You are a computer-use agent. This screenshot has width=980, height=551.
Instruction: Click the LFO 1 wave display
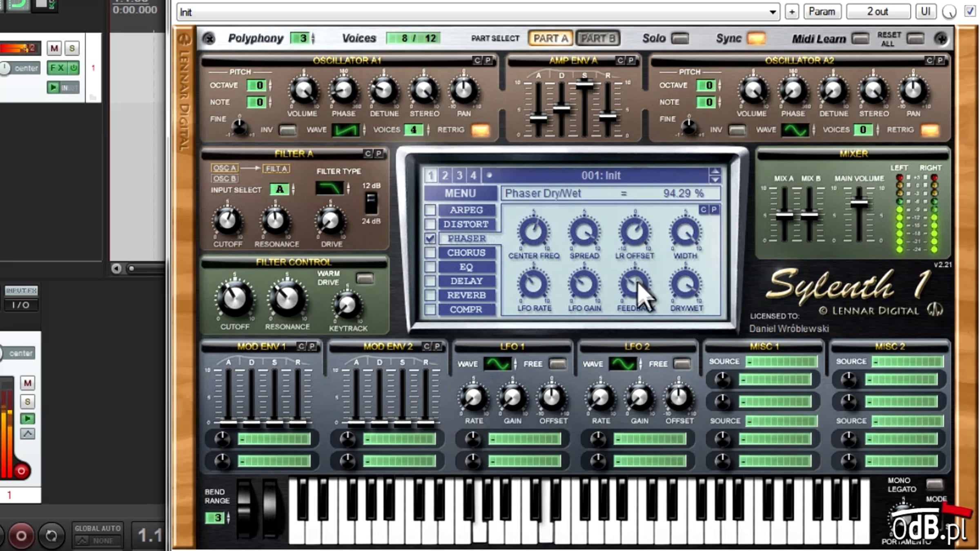pyautogui.click(x=497, y=363)
